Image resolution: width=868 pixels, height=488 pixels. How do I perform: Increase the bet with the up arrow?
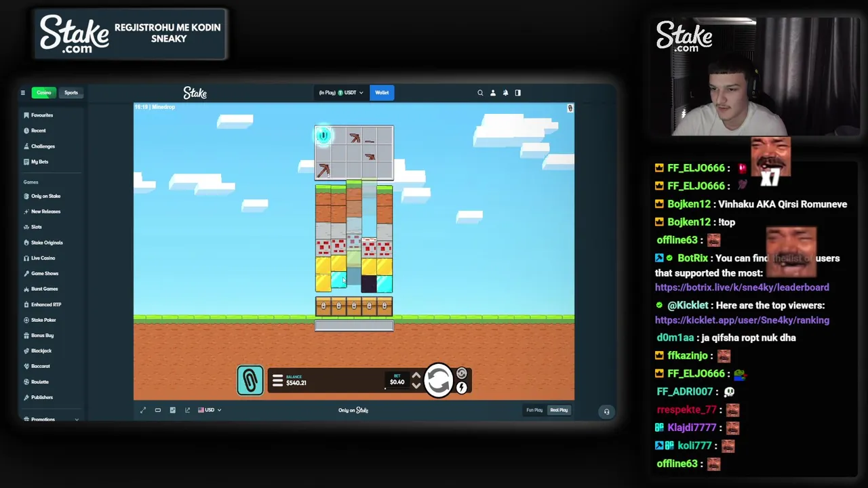[x=416, y=376]
